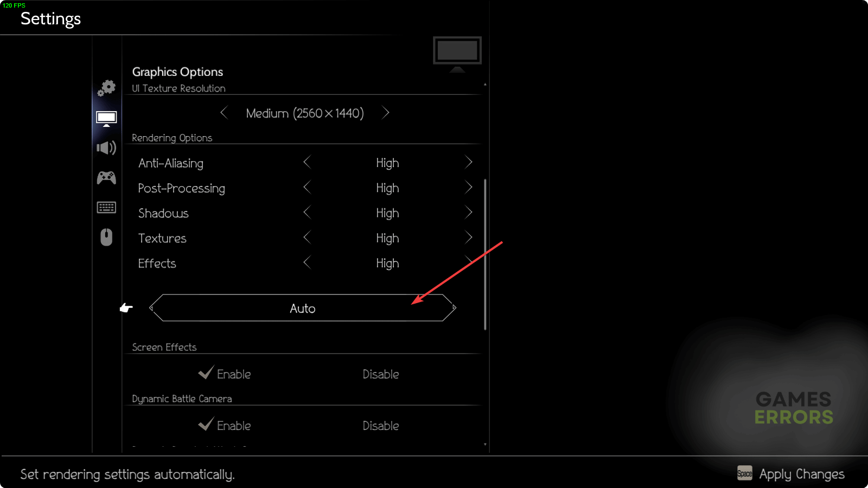
Task: Increase Post-Processing quality with right arrow
Action: click(469, 188)
